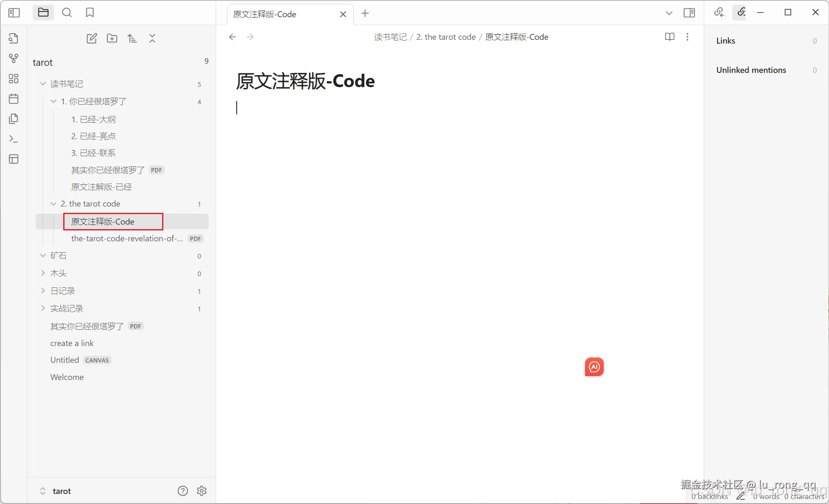Create a new document with the pencil icon

coord(92,38)
